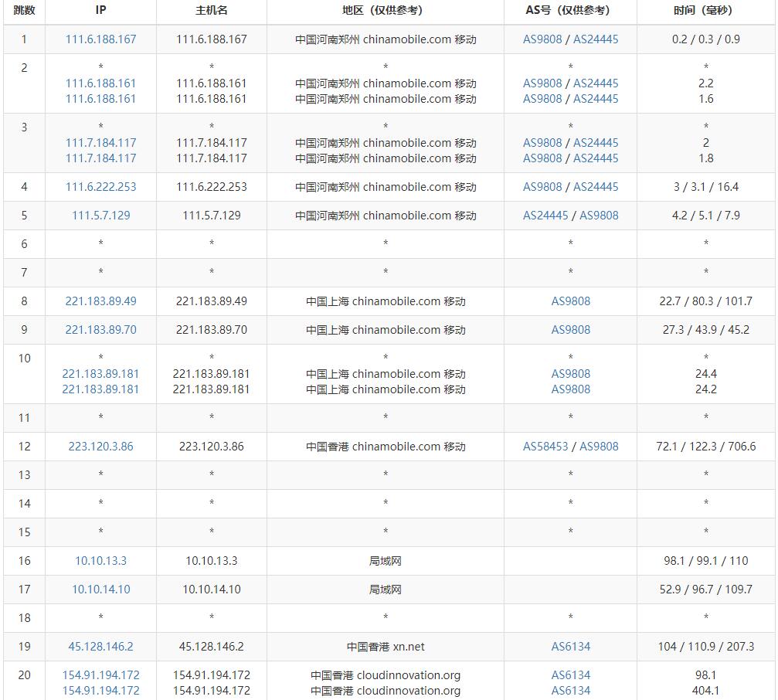778x700 pixels.
Task: Open AS6134 link in hop 19 row
Action: (x=571, y=647)
